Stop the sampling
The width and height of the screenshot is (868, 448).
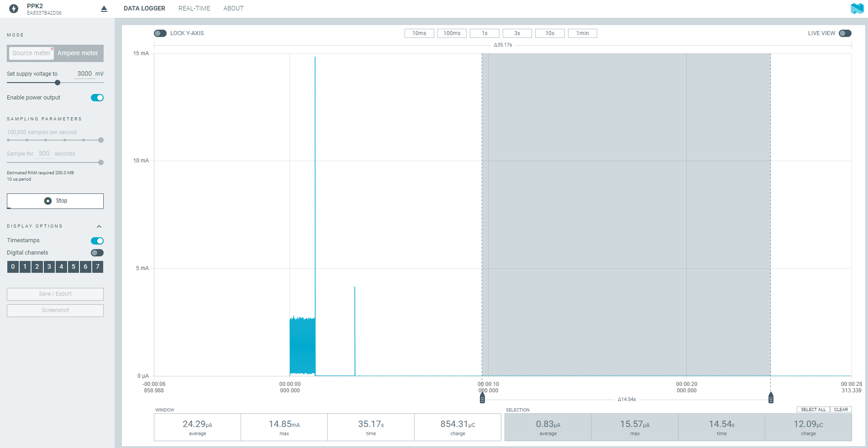pyautogui.click(x=55, y=201)
